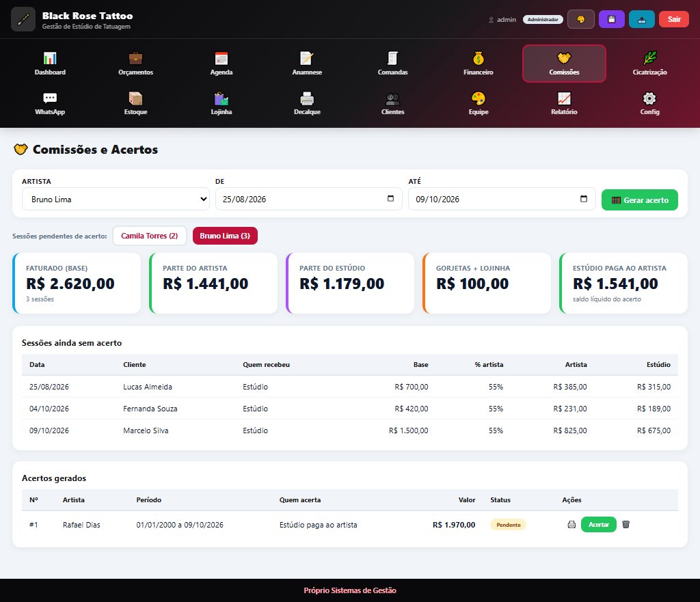Image resolution: width=700 pixels, height=602 pixels.
Task: Open the Dashboard chart icon
Action: click(50, 59)
